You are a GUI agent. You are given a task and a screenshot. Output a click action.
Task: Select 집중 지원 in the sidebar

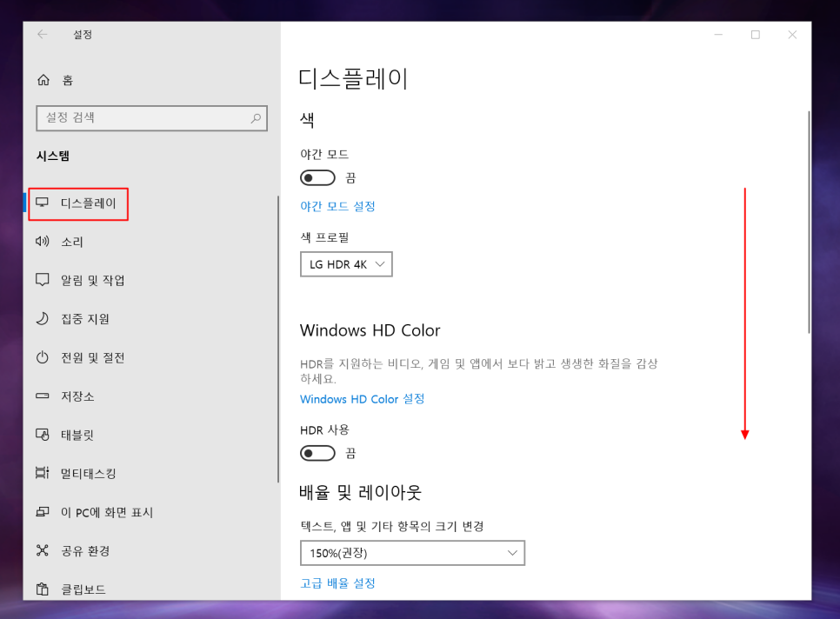coord(150,318)
